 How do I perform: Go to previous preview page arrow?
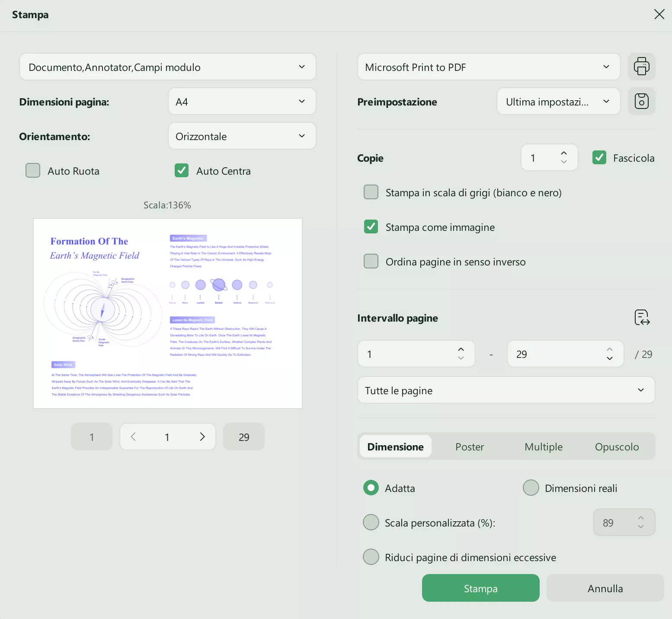coord(133,437)
